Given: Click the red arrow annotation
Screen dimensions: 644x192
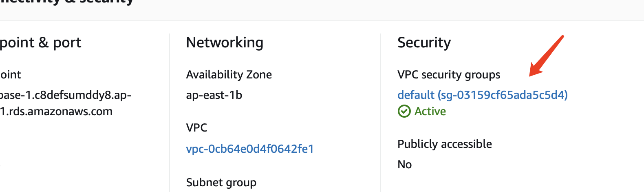Looking at the screenshot, I should 546,56.
